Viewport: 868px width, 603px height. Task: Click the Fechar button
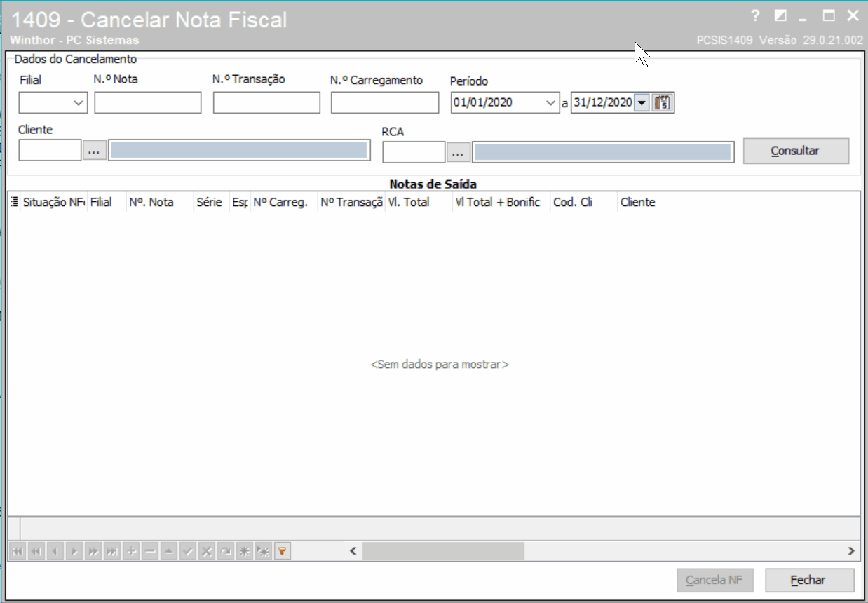809,581
